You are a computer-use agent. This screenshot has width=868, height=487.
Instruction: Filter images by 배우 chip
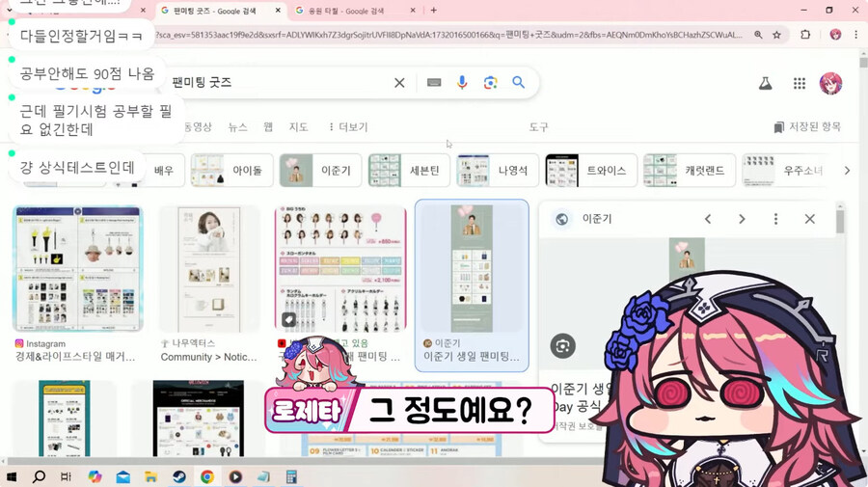[164, 171]
